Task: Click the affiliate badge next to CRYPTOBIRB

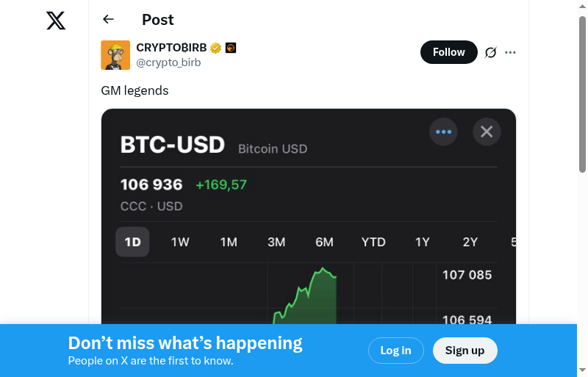Action: tap(231, 49)
